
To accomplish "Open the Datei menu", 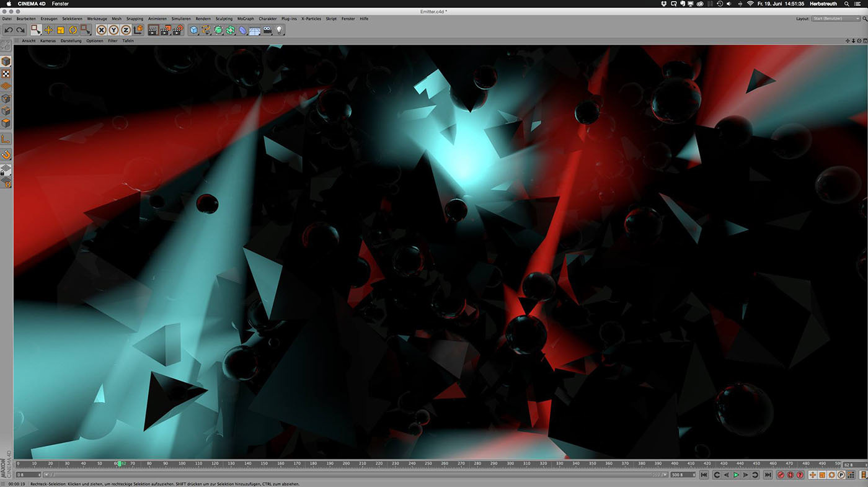I will pos(7,19).
